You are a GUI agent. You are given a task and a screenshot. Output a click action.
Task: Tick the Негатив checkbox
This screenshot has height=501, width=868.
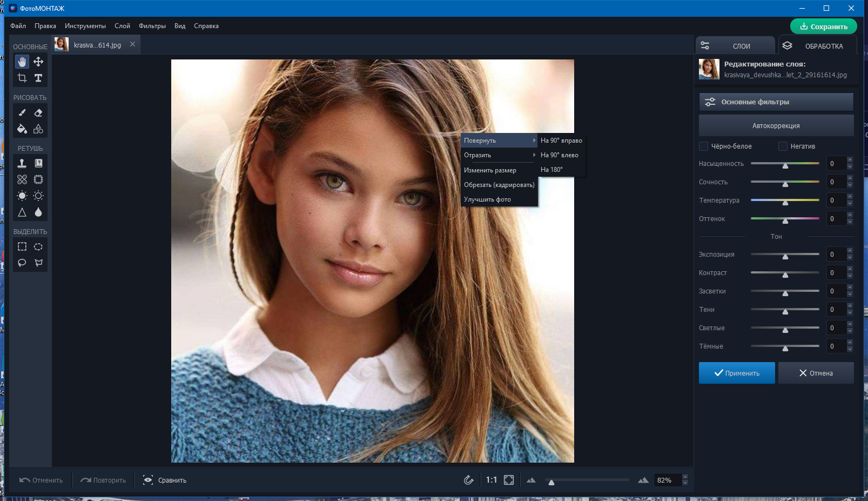783,146
